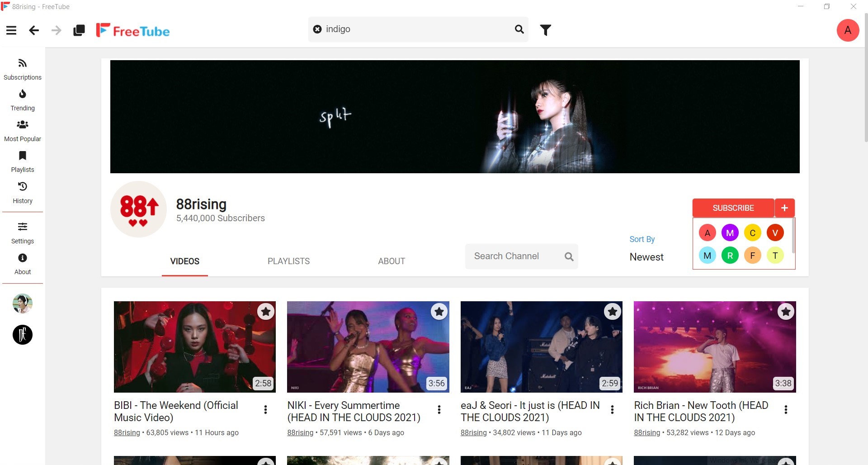Play the eaJ & Seori thumbnail
This screenshot has width=868, height=465.
pos(542,346)
